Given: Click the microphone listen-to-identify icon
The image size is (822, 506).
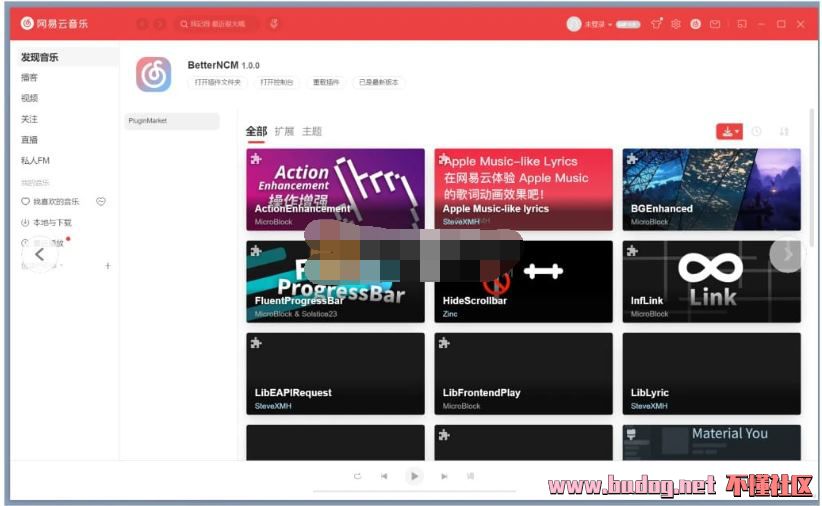Looking at the screenshot, I should 274,23.
